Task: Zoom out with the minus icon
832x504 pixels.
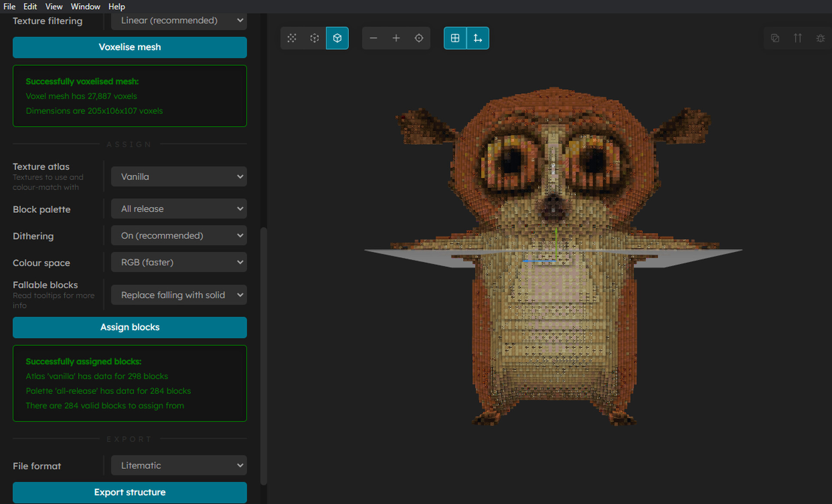Action: [374, 38]
